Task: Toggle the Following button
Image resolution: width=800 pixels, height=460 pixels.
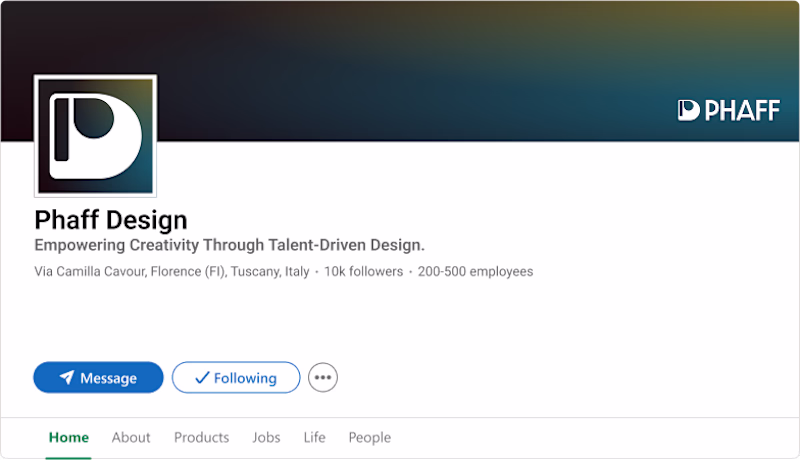Action: [x=236, y=378]
